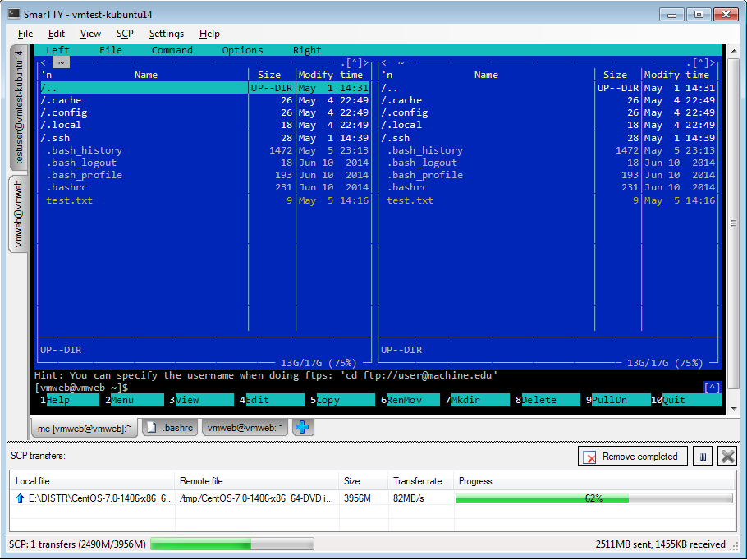Click the left panel Modify time header

click(x=331, y=75)
